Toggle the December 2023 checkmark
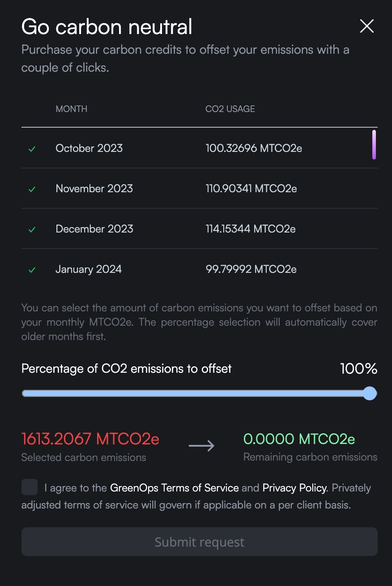The width and height of the screenshot is (392, 586). coord(32,229)
